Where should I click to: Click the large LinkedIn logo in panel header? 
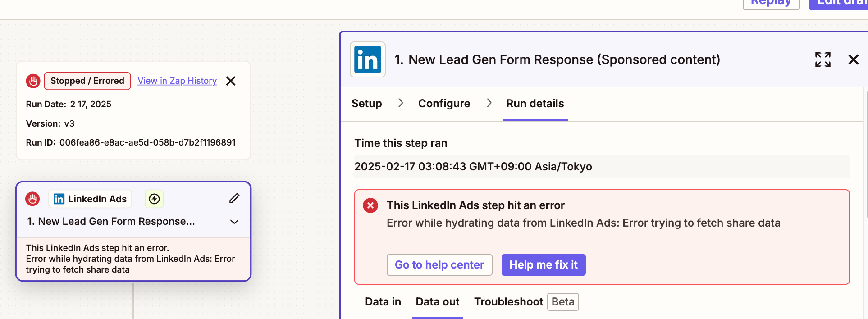[x=368, y=59]
